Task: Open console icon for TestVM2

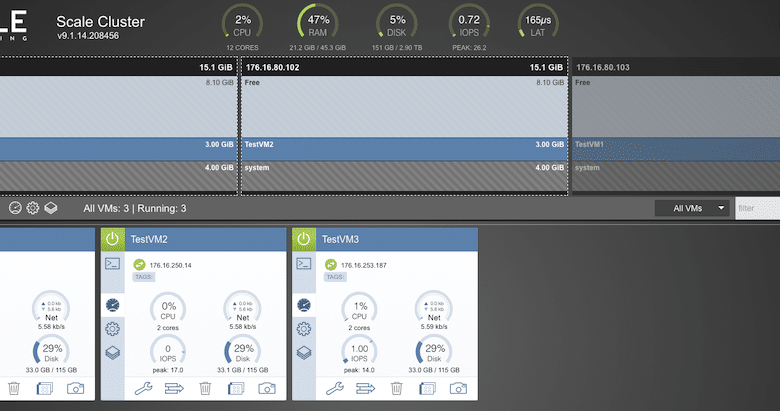Action: (x=112, y=263)
